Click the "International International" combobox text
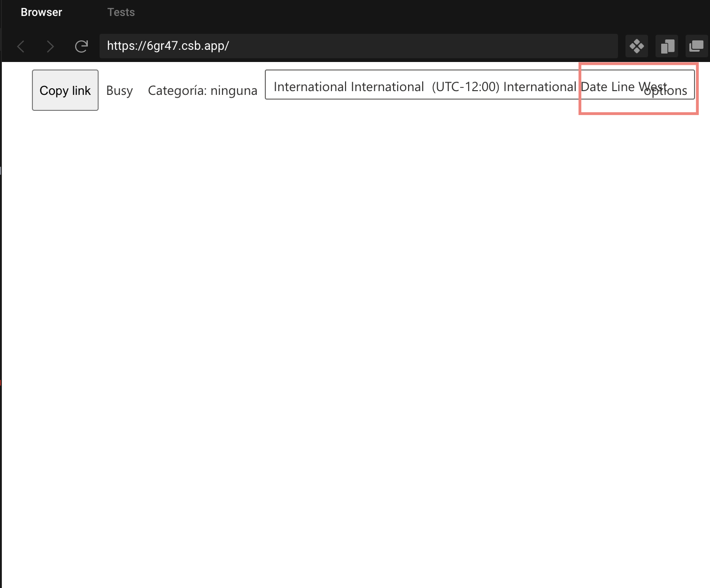710x588 pixels. click(x=348, y=86)
